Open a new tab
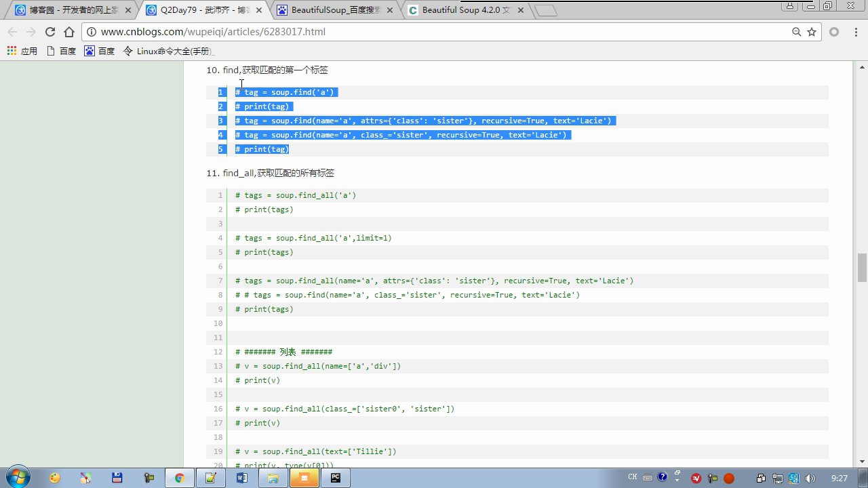Viewport: 868px width, 488px height. pos(545,10)
